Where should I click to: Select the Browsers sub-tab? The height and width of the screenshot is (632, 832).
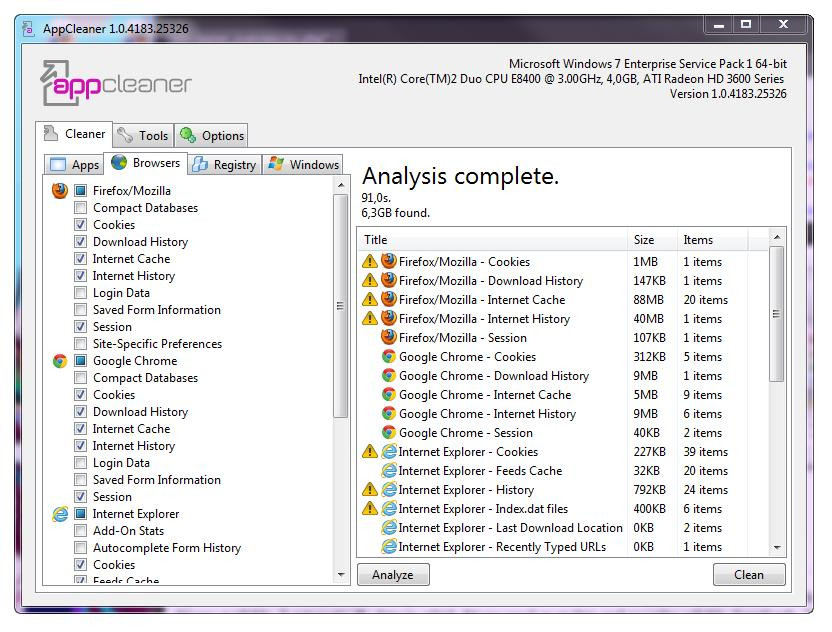(x=145, y=163)
